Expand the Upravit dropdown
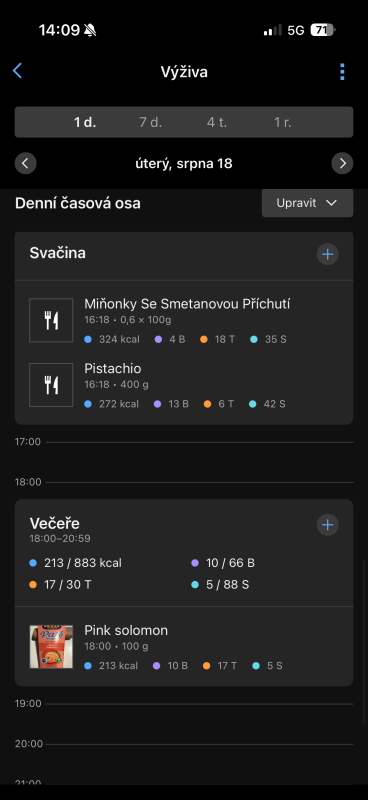The image size is (368, 800). click(307, 203)
